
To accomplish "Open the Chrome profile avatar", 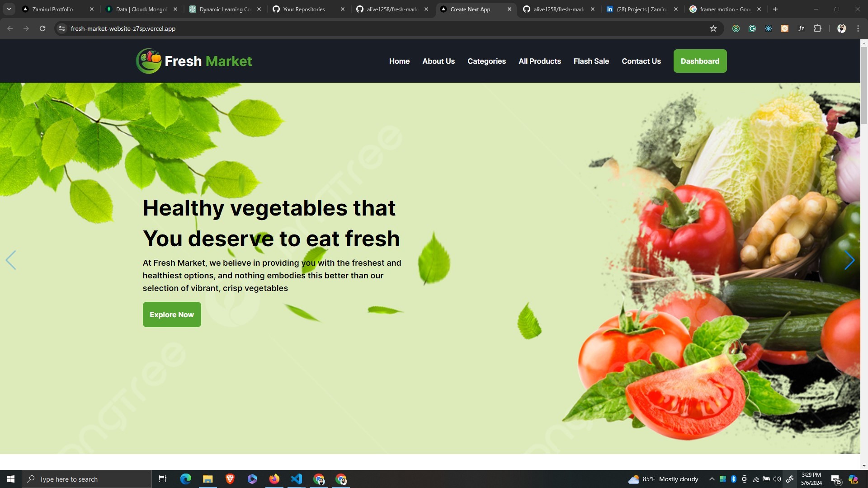I will (x=841, y=28).
